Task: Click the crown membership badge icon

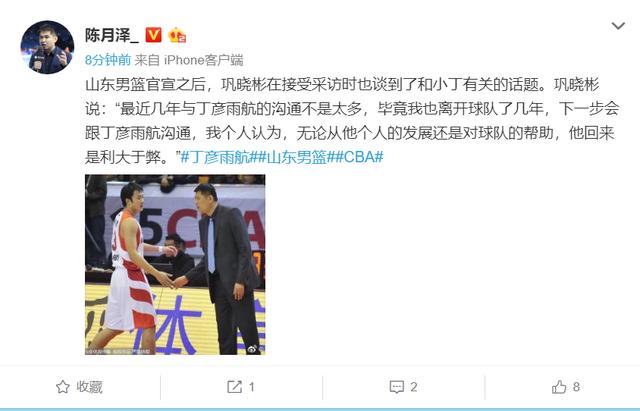Action: (177, 36)
